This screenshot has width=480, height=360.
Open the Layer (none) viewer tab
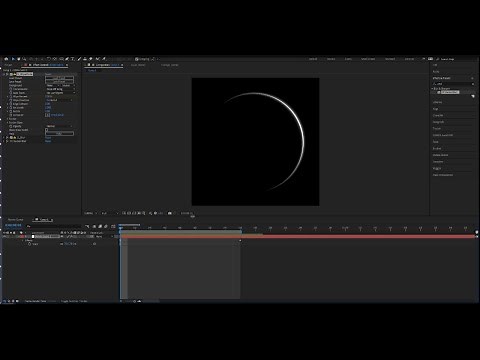[138, 65]
